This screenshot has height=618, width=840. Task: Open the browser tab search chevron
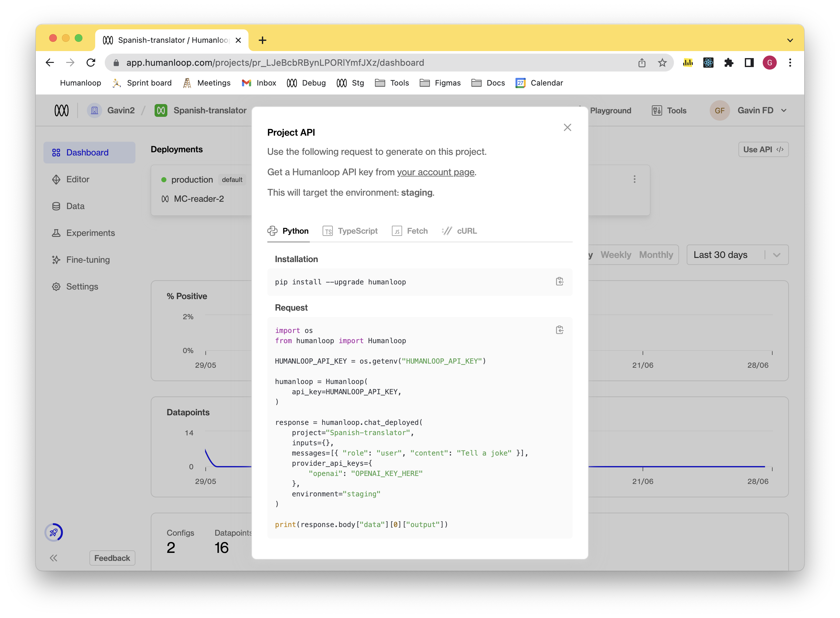tap(790, 40)
